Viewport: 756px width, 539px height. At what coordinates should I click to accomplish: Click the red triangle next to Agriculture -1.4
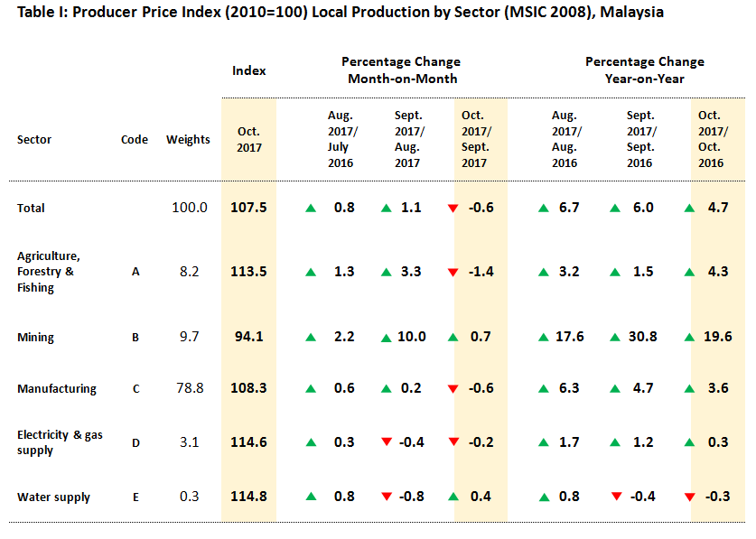click(x=453, y=272)
